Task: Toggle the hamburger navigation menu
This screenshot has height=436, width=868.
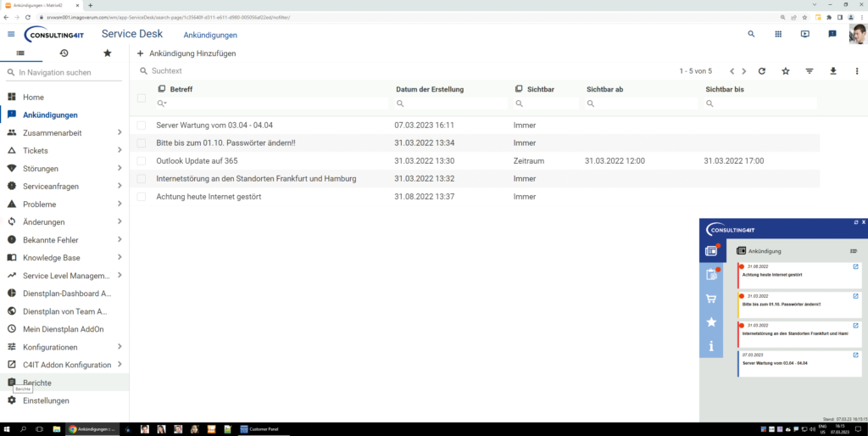Action: click(x=11, y=34)
